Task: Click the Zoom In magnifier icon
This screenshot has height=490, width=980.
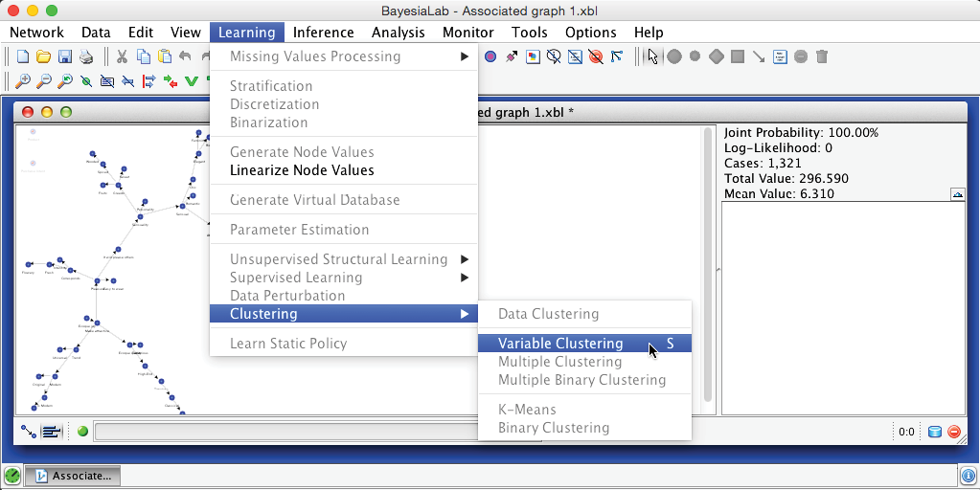Action: 23,81
